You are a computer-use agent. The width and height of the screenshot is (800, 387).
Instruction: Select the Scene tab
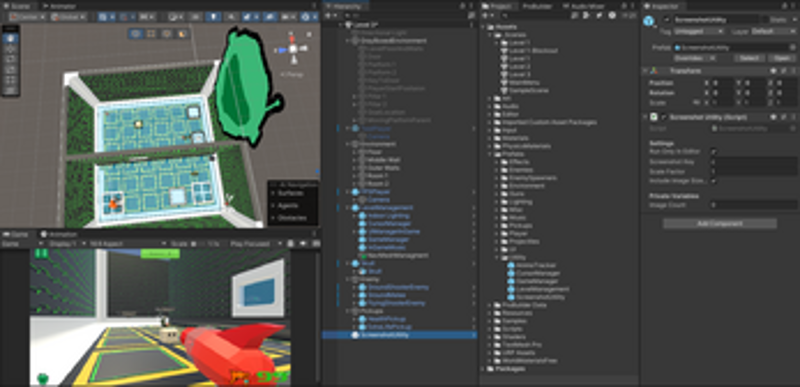click(x=18, y=6)
